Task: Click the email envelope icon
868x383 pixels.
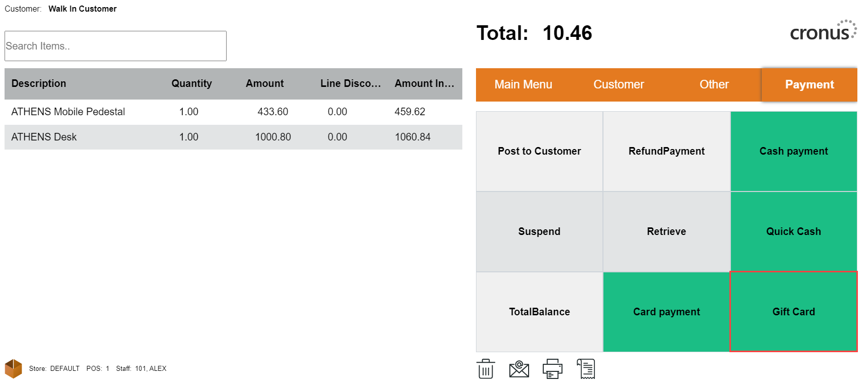Action: [519, 369]
